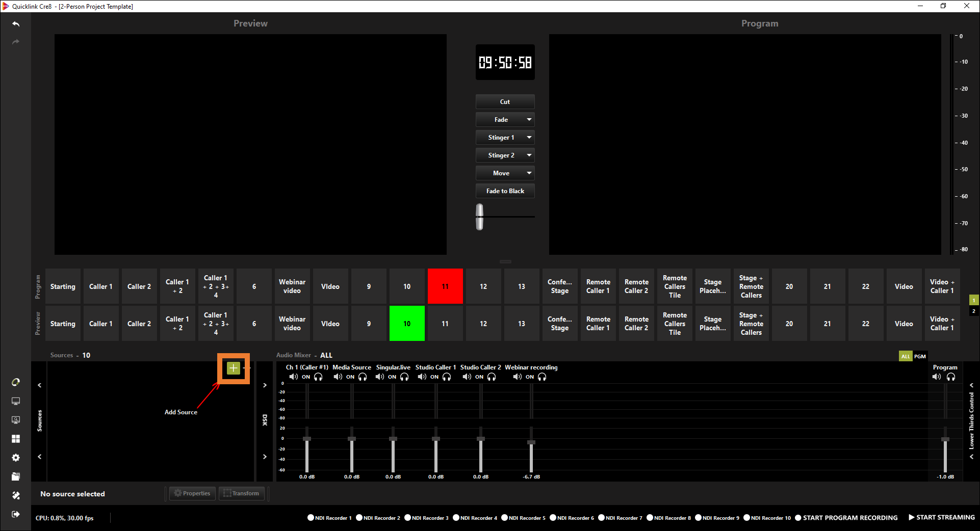Screen dimensions: 980x531
Task: Expand the Stinger 1 dropdown arrow
Action: point(529,138)
